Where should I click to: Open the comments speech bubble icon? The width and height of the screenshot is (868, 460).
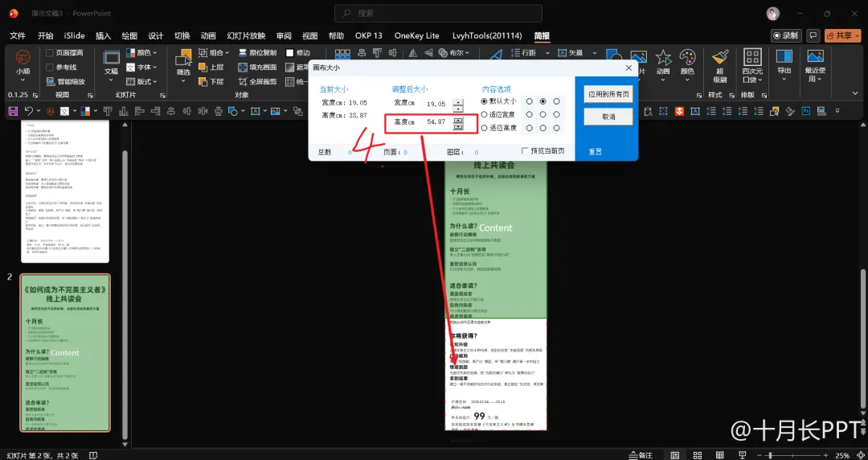click(x=813, y=35)
